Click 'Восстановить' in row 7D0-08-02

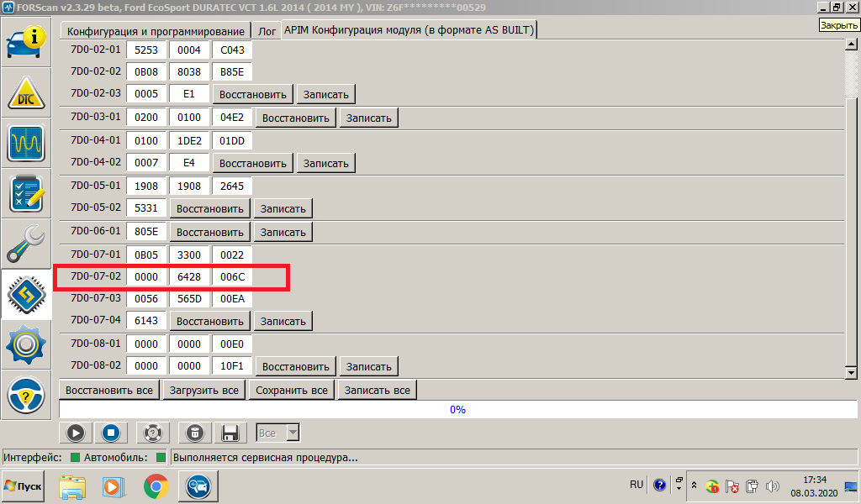(x=295, y=367)
